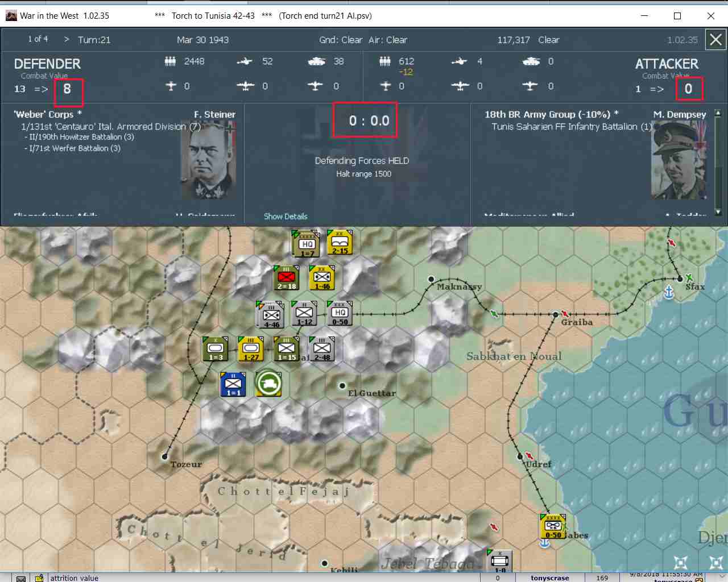The height and width of the screenshot is (582, 728).
Task: Click the Udref town marker
Action: click(520, 456)
